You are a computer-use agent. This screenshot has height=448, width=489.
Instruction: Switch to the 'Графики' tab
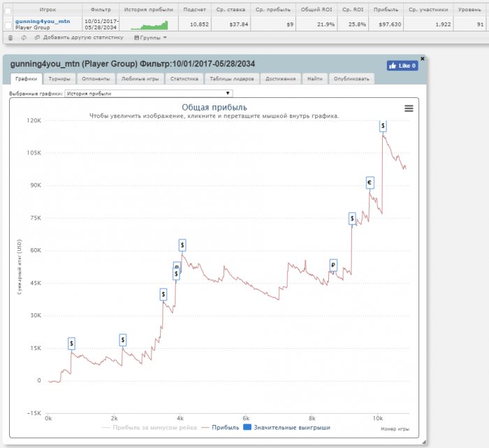tap(27, 79)
